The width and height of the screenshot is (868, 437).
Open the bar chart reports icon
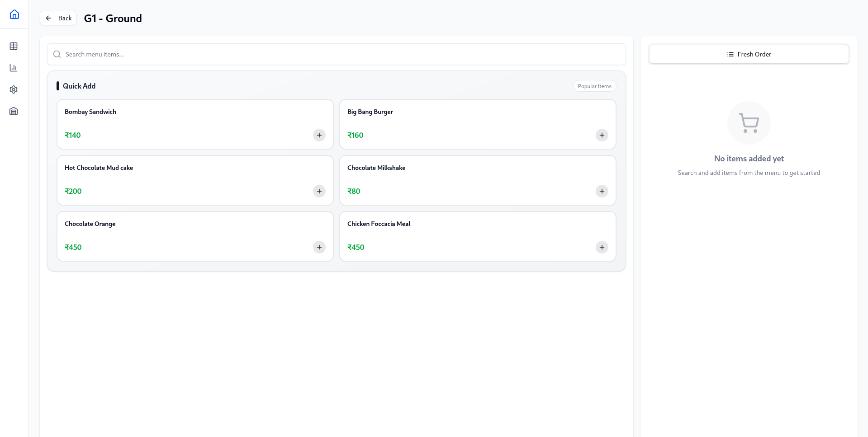pyautogui.click(x=14, y=68)
